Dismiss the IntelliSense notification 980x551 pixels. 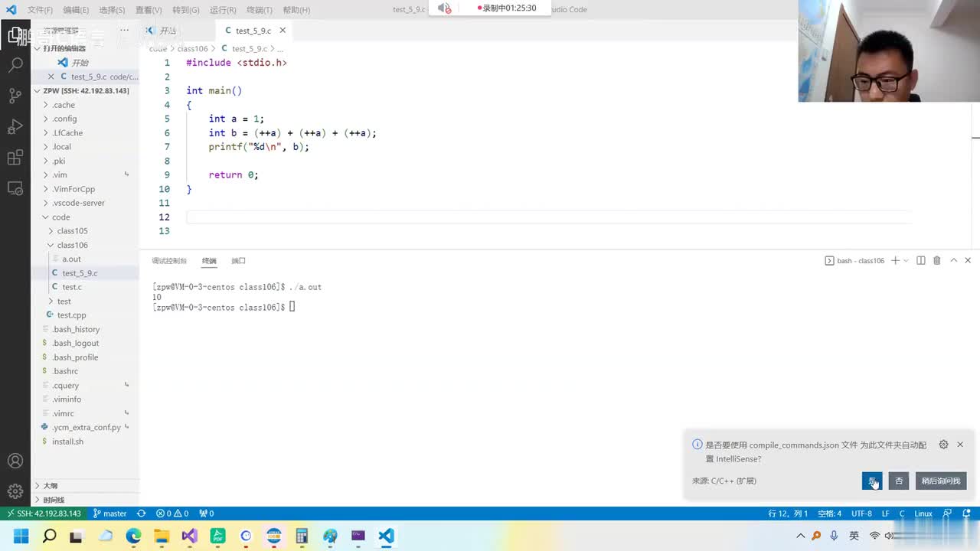click(x=960, y=445)
